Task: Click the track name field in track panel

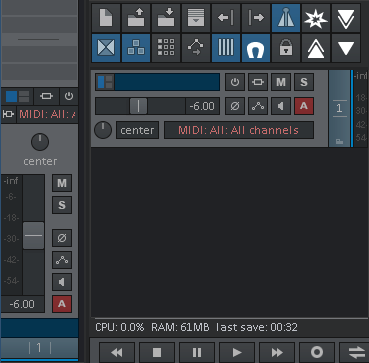Action: (167, 82)
